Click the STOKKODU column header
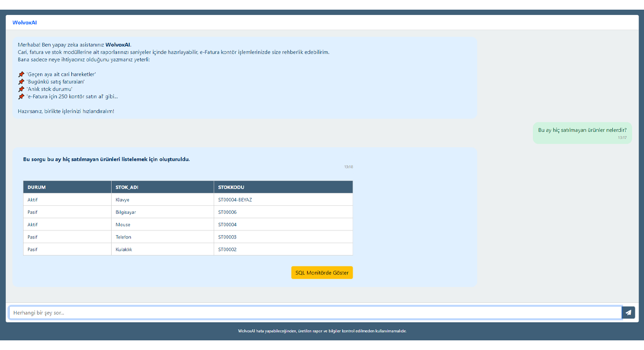644x350 pixels. point(232,187)
